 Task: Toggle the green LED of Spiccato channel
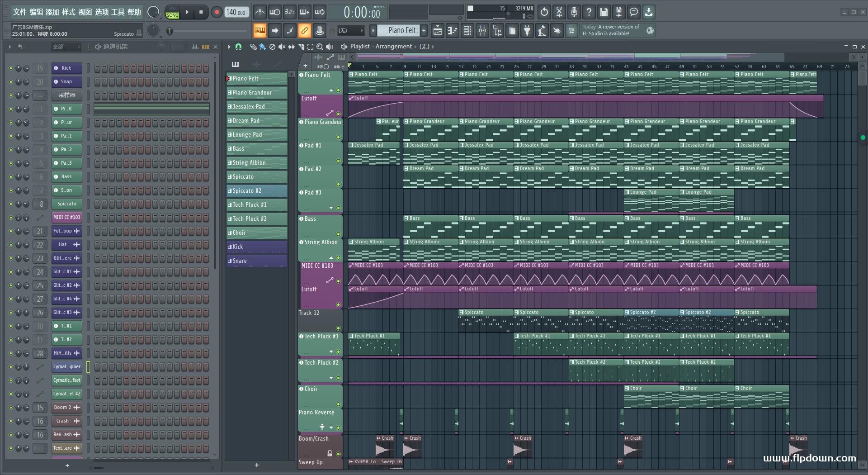pos(10,204)
